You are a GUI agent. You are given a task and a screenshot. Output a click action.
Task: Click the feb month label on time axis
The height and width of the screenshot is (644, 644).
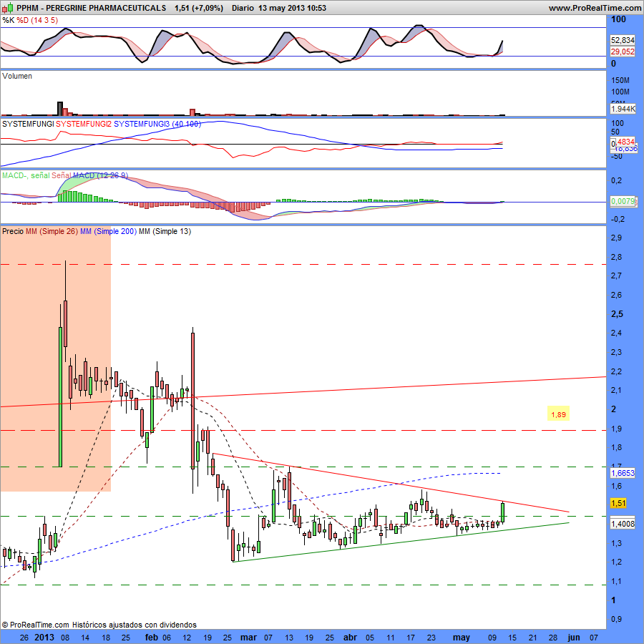pyautogui.click(x=152, y=638)
